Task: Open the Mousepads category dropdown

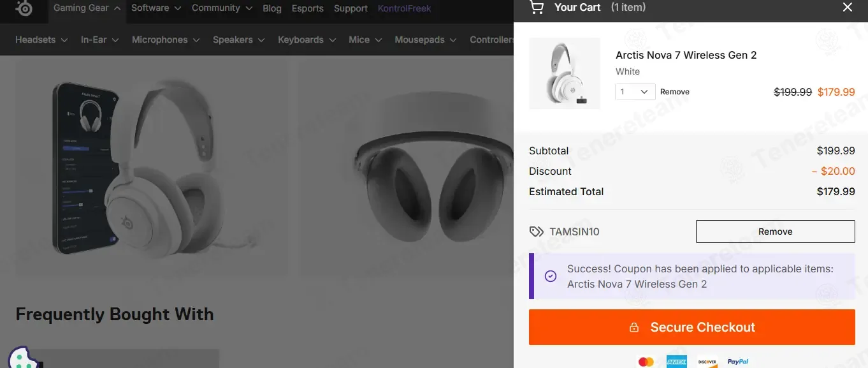Action: tap(426, 40)
